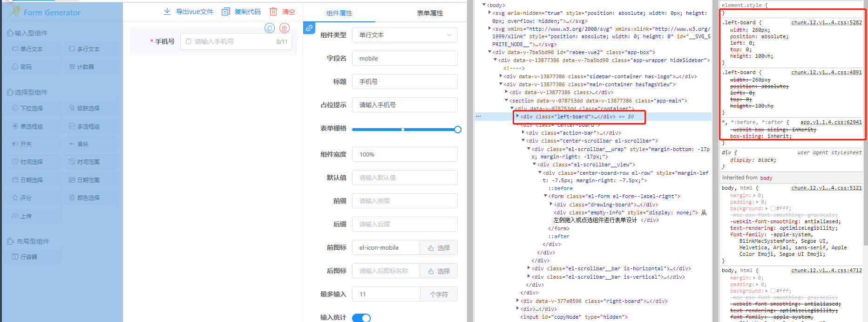The width and height of the screenshot is (868, 322).
Task: Open the 组件类型 component type dropdown
Action: point(405,35)
